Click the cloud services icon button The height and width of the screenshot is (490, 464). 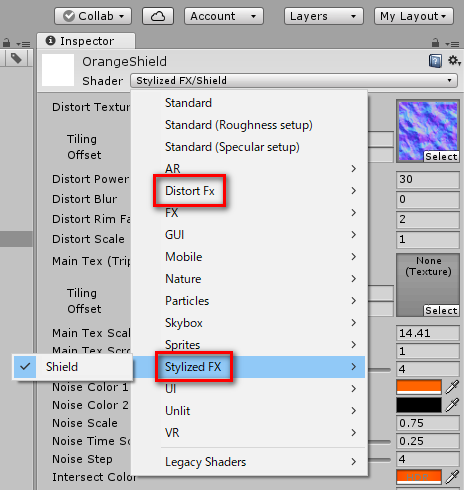point(158,16)
